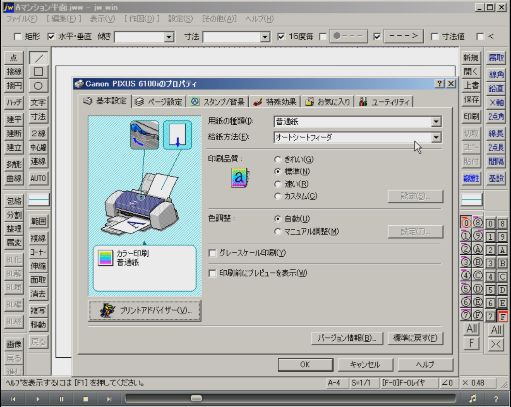Viewport: 511px width, 407px height.
Task: Open the 用紙の種類 dropdown
Action: pyautogui.click(x=436, y=122)
